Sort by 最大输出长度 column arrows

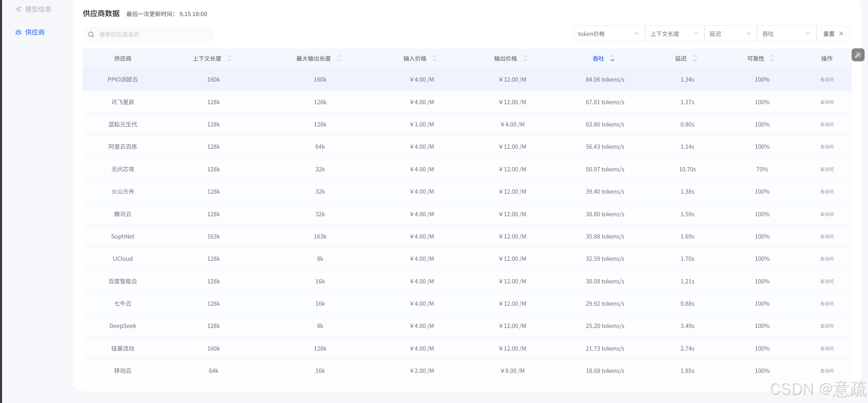click(339, 58)
